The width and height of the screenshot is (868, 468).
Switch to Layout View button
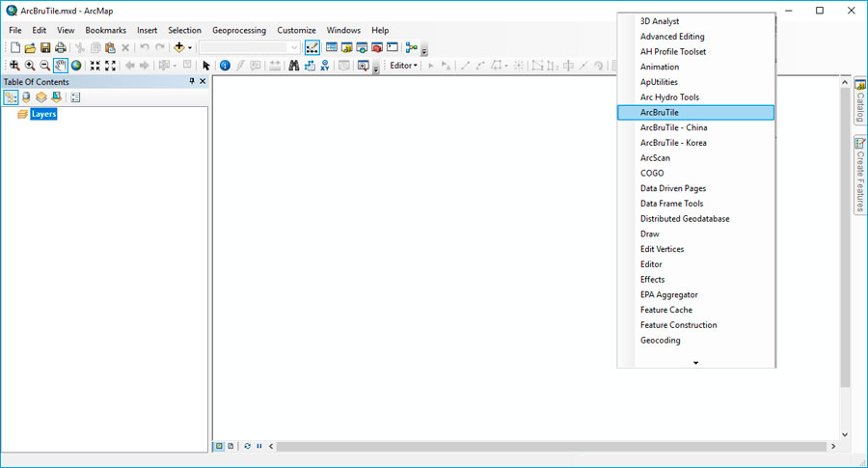tap(231, 446)
